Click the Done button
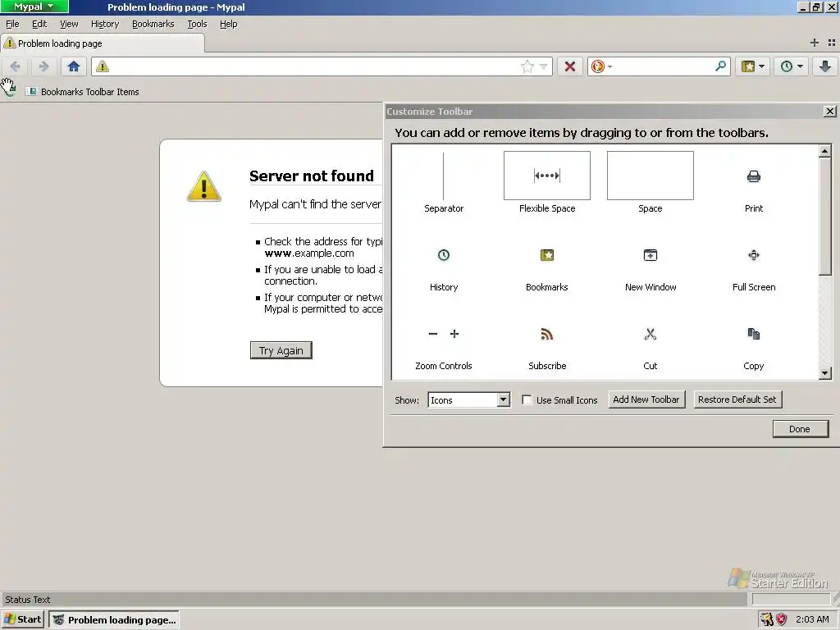840x630 pixels. [800, 429]
